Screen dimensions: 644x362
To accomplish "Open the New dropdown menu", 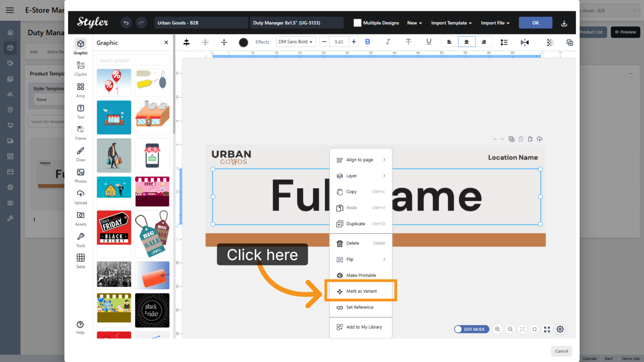I will click(414, 23).
